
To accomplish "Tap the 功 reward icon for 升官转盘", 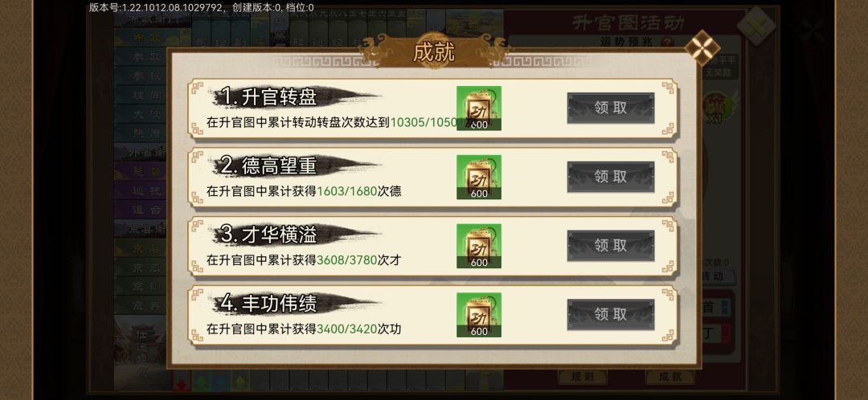I will click(479, 108).
